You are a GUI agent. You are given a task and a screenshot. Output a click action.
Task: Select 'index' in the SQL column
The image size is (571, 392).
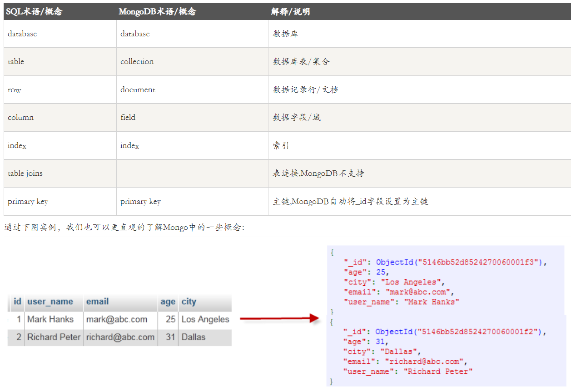pyautogui.click(x=60, y=145)
